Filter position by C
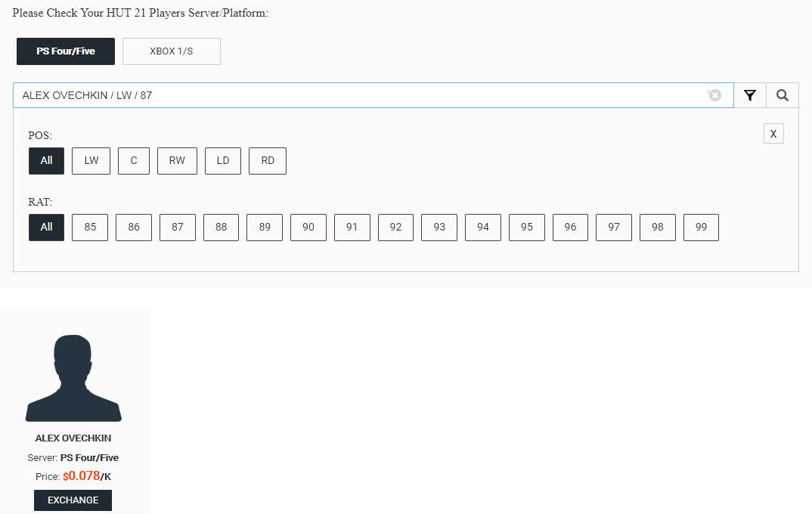This screenshot has width=812, height=514. click(x=134, y=161)
